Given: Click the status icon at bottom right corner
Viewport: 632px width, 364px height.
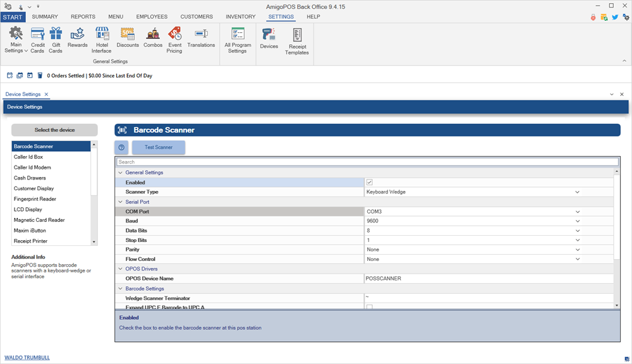Looking at the screenshot, I should (x=627, y=359).
